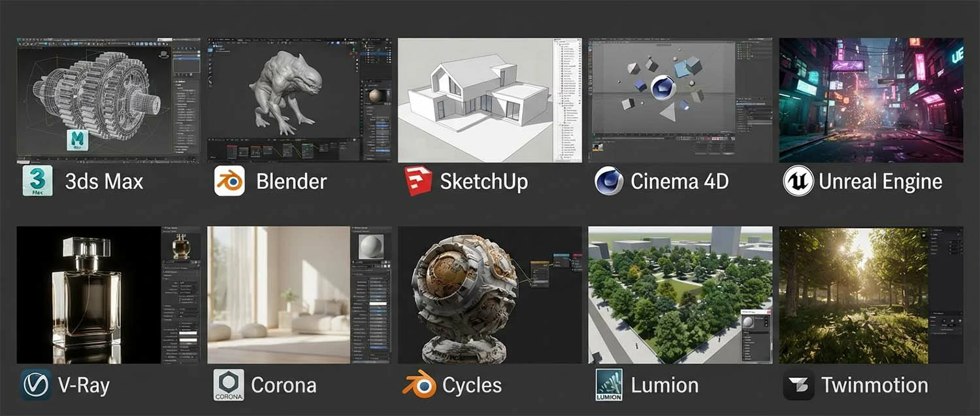Viewport: 980px width, 416px height.
Task: Open the Cinema 4D floating cubes screenshot
Action: coord(680,100)
